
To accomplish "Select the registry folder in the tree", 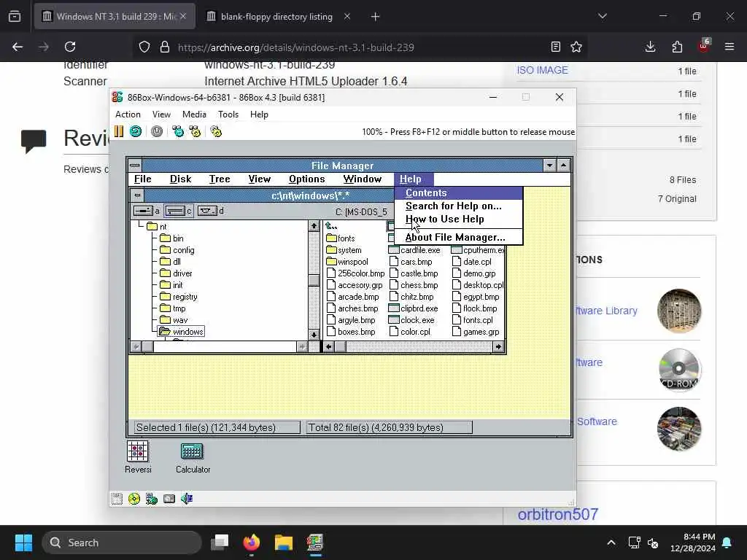I will (x=179, y=297).
